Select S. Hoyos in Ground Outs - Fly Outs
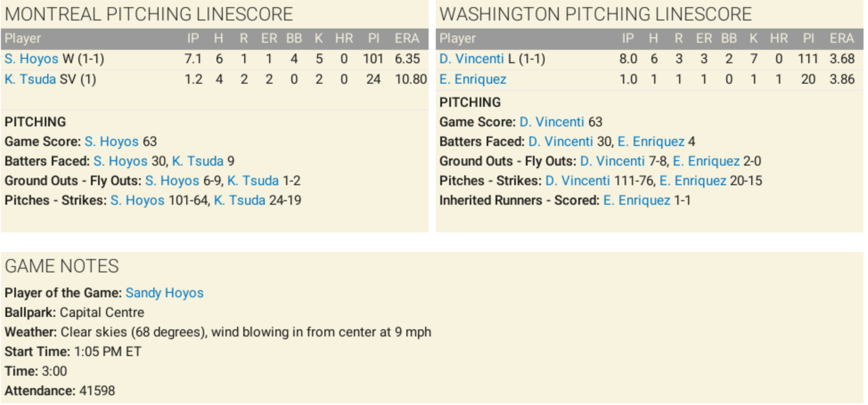Viewport: 868px width, 405px height. (172, 181)
